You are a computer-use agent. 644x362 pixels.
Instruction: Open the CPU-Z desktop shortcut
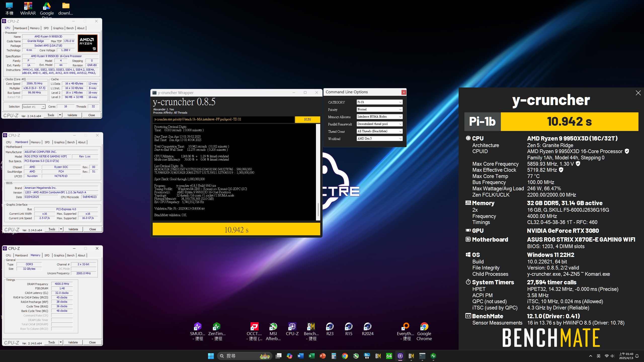[x=292, y=329]
